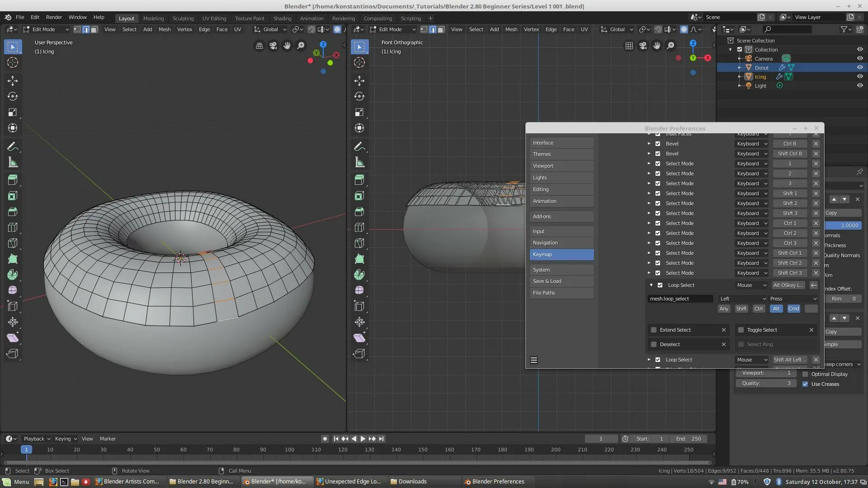Open the Edit Mode dropdown in left viewport

click(46, 29)
